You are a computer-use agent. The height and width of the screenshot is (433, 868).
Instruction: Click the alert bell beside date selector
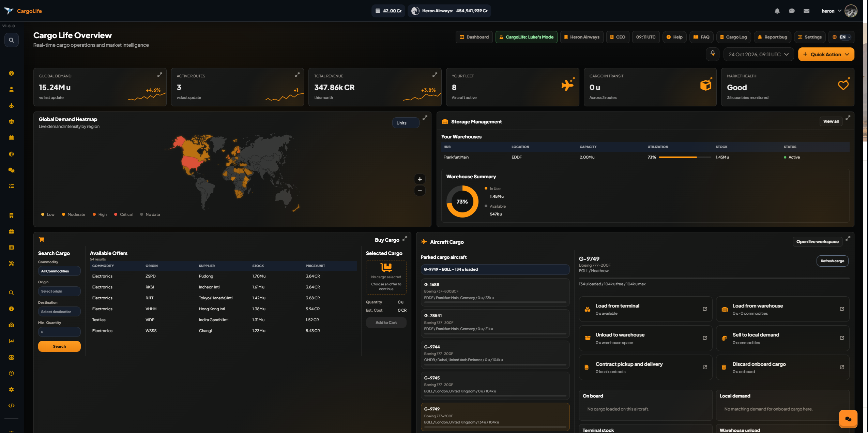[713, 54]
